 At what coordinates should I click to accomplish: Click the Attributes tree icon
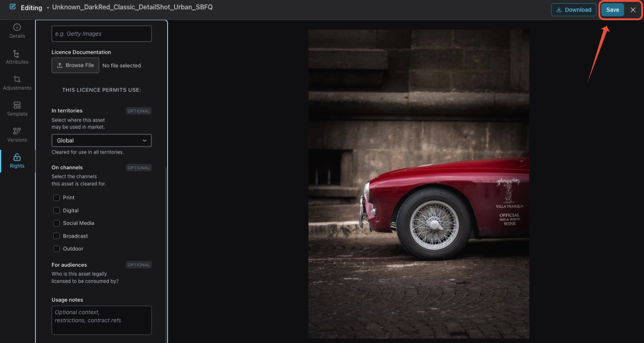[17, 53]
